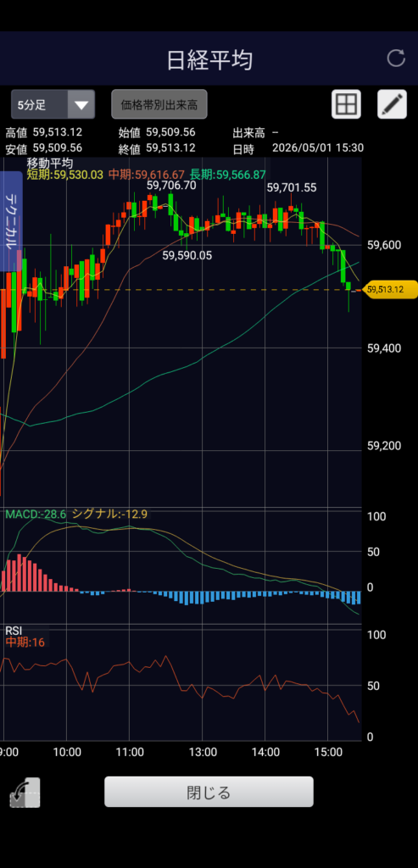The height and width of the screenshot is (868, 418).
Task: Tap the refresh icon beside 日経平均
Action: (x=395, y=58)
